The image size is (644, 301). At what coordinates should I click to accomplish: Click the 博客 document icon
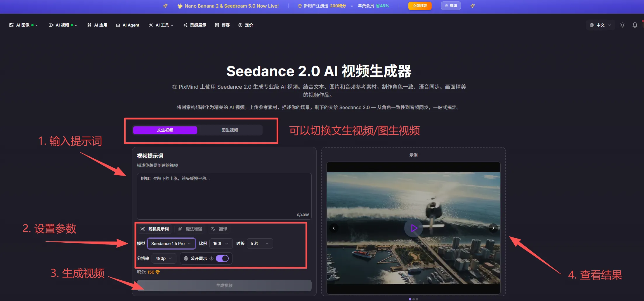[217, 25]
